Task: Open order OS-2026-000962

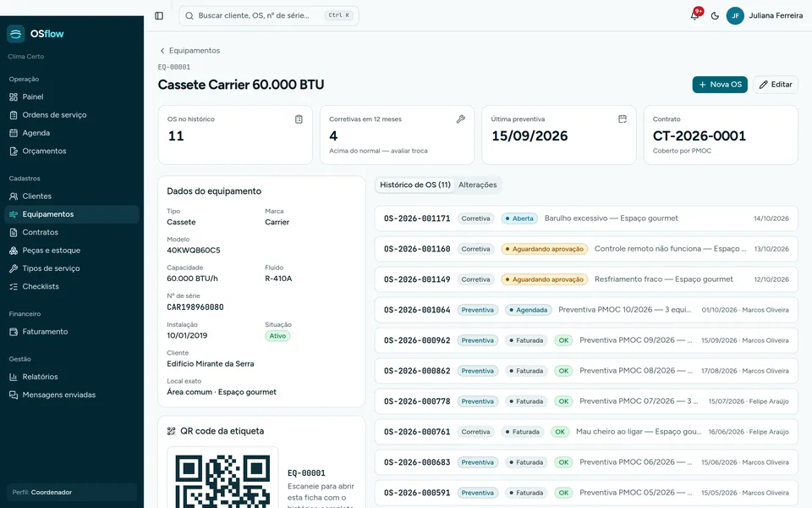Action: 586,340
